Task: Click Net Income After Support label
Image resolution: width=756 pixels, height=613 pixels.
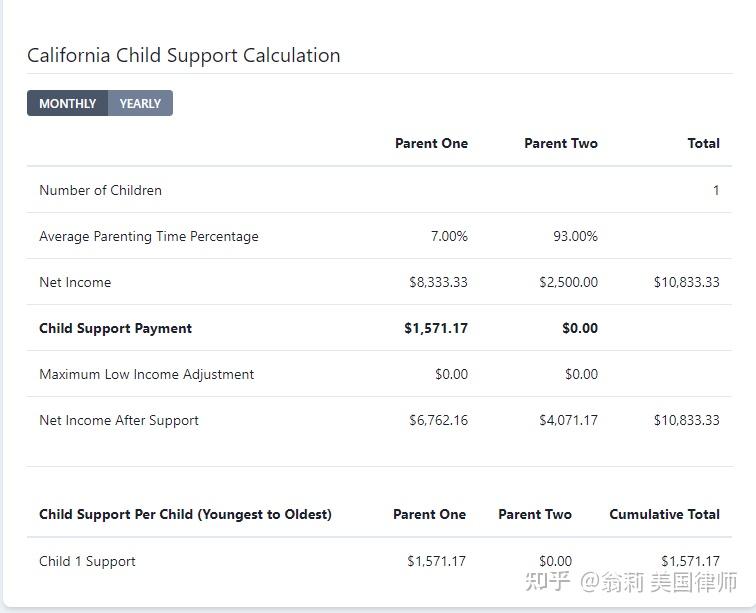Action: pos(119,421)
